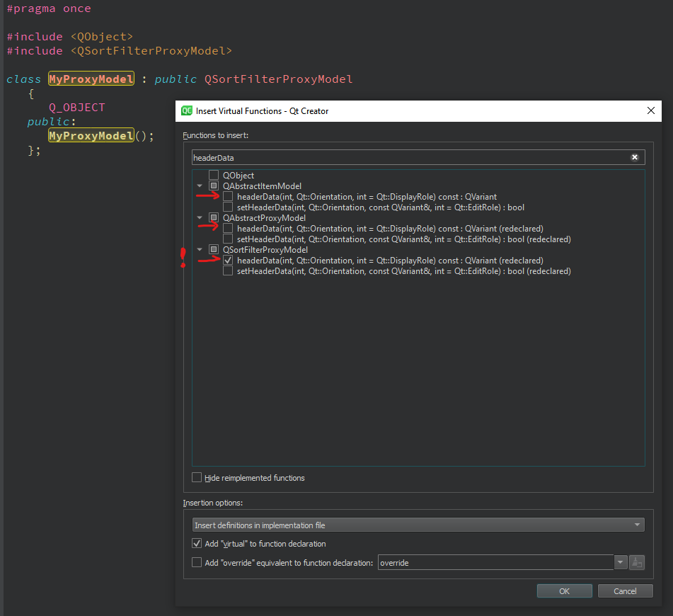
Task: Click the Cancel button
Action: pos(625,591)
